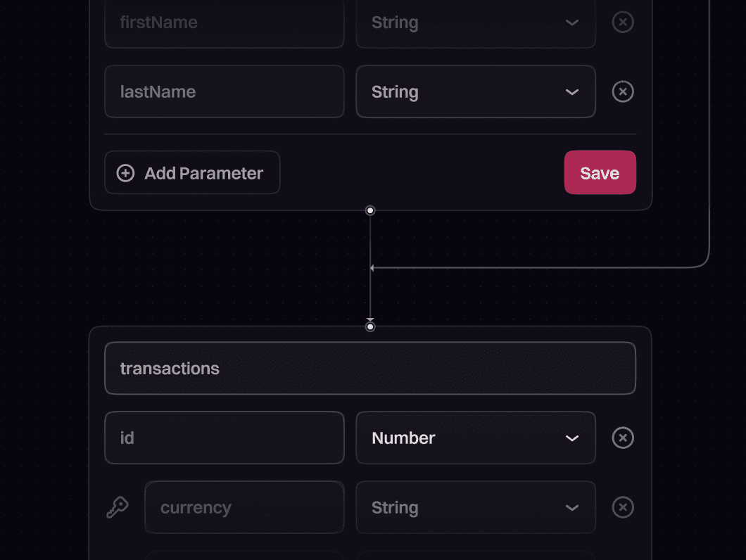
Task: Delete the currency field using the x icon
Action: [623, 507]
